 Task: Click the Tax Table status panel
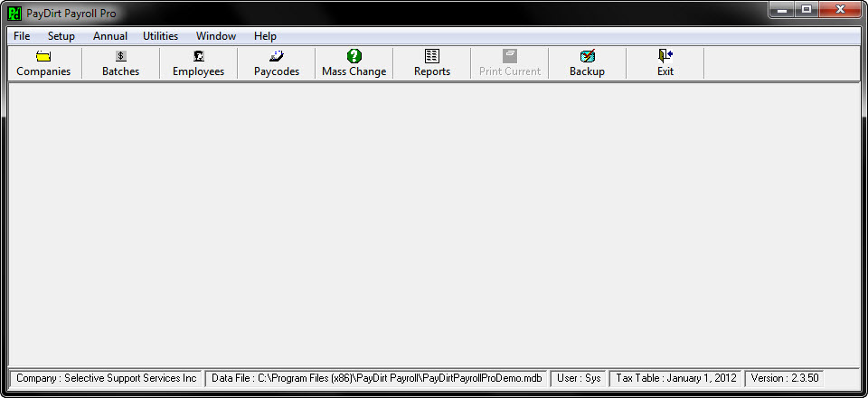click(x=675, y=378)
